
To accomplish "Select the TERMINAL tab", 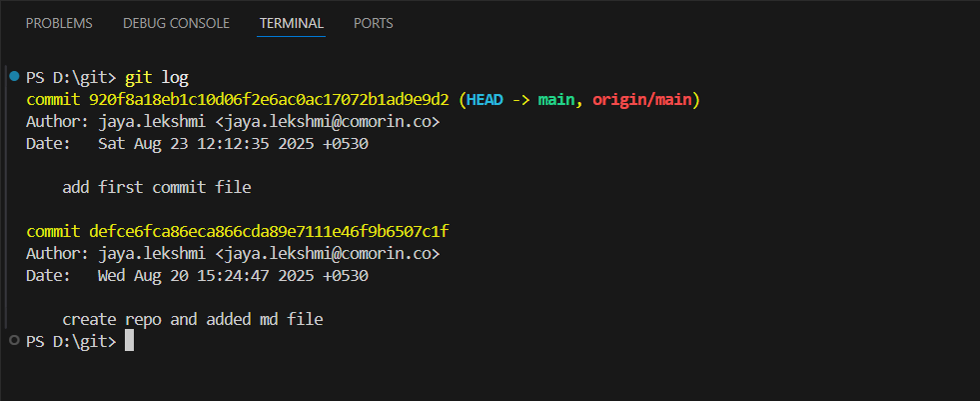I will [291, 23].
